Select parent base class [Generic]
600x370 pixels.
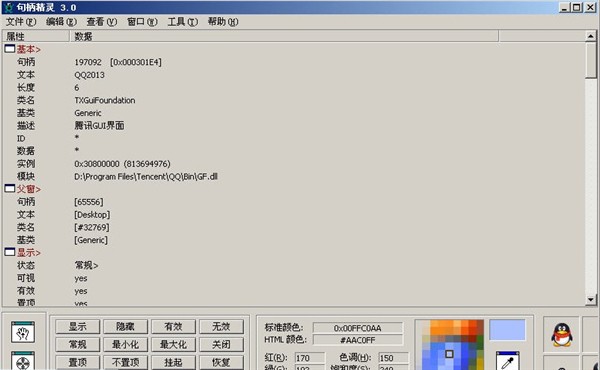91,240
